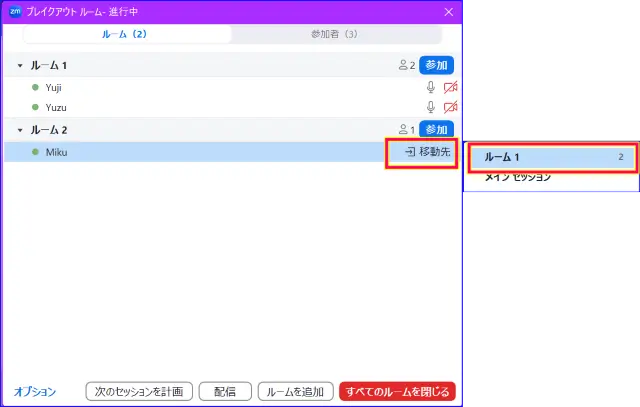
Task: Click Yuji's camera-off icon
Action: 450,87
